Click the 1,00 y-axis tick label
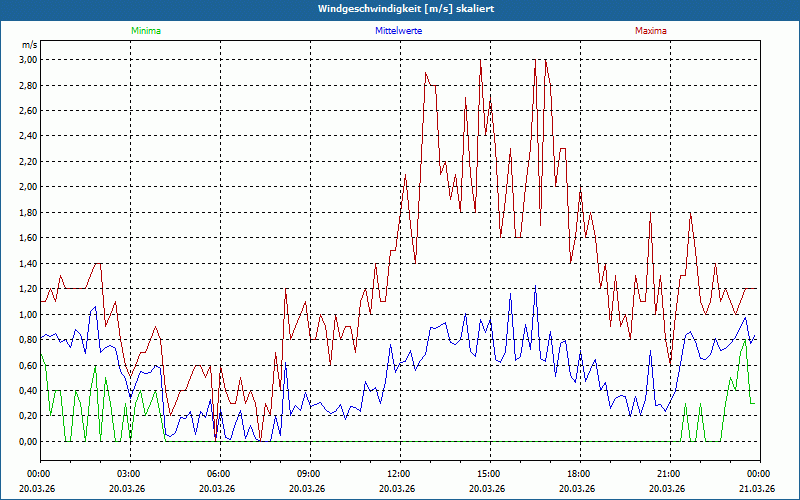The height and width of the screenshot is (500, 800). click(x=28, y=314)
